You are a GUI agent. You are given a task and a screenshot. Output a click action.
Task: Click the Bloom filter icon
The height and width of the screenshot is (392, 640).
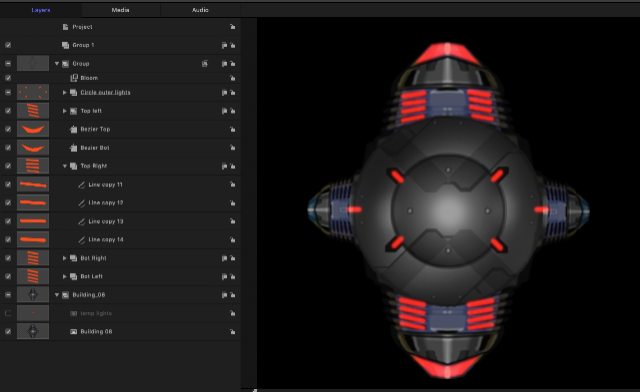74,78
